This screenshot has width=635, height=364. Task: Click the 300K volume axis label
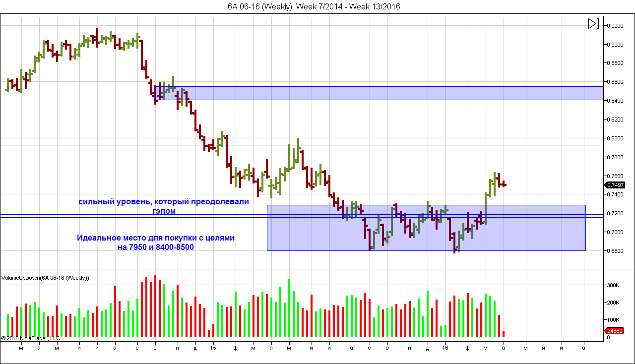[x=613, y=285]
